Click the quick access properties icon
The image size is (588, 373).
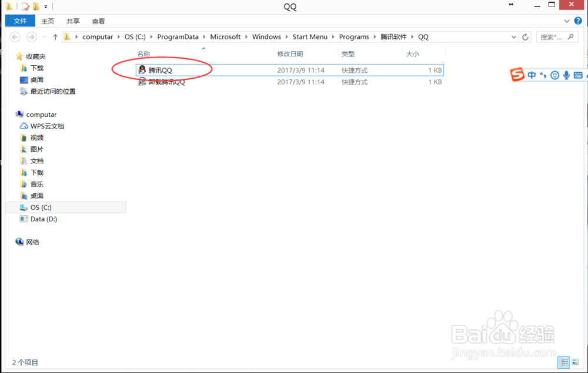pos(25,6)
